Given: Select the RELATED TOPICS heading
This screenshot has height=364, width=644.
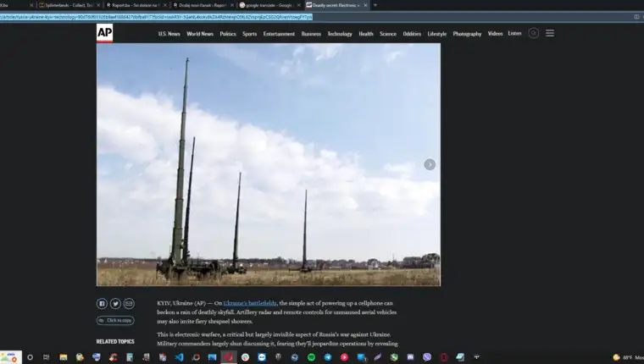Looking at the screenshot, I should [115, 341].
